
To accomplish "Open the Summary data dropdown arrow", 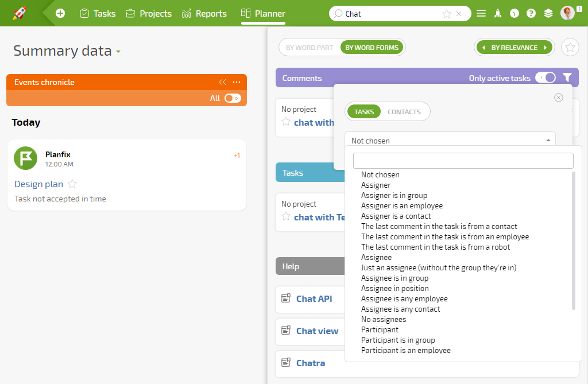I will click(118, 52).
